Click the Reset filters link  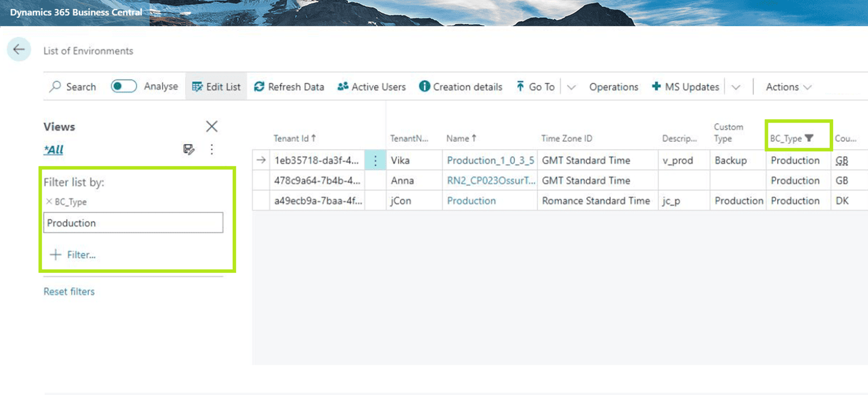69,291
